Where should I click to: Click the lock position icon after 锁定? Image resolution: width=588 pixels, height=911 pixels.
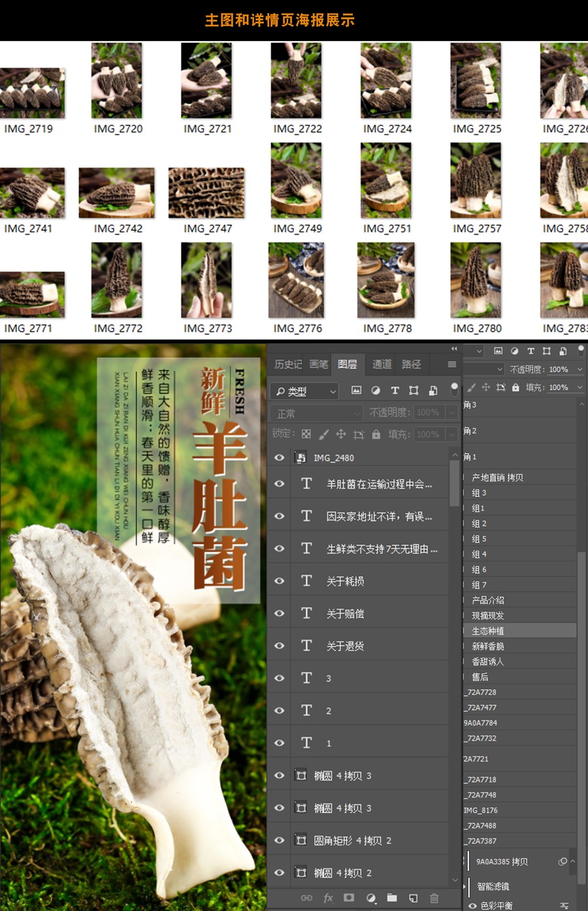point(341,434)
